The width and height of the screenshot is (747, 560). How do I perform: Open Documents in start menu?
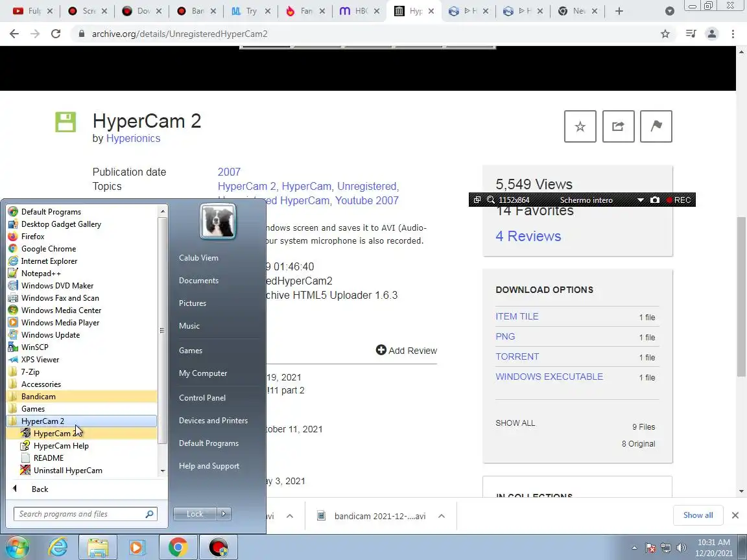[198, 281]
